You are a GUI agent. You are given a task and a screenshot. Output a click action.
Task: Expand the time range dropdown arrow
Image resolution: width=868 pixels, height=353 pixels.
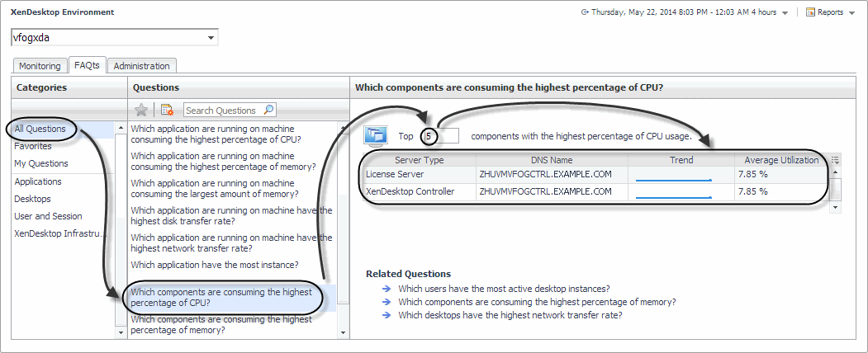click(x=785, y=13)
